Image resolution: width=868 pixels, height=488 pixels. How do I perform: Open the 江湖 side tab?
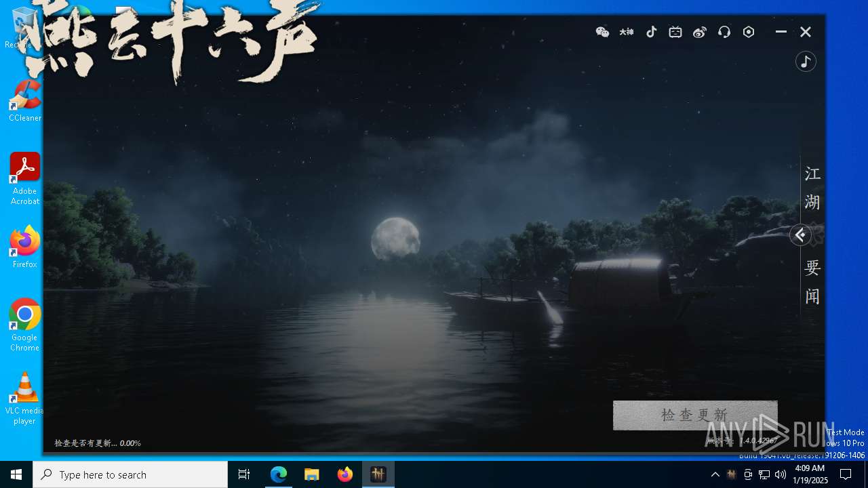[x=812, y=188]
